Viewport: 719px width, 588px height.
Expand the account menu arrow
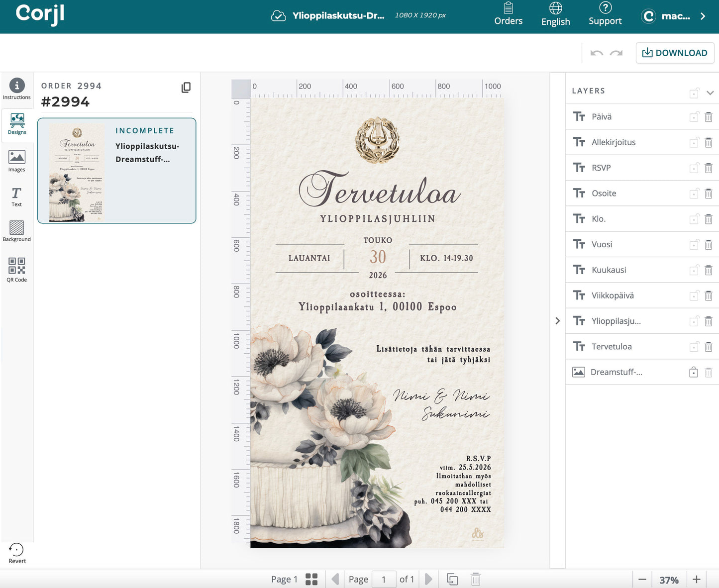703,16
